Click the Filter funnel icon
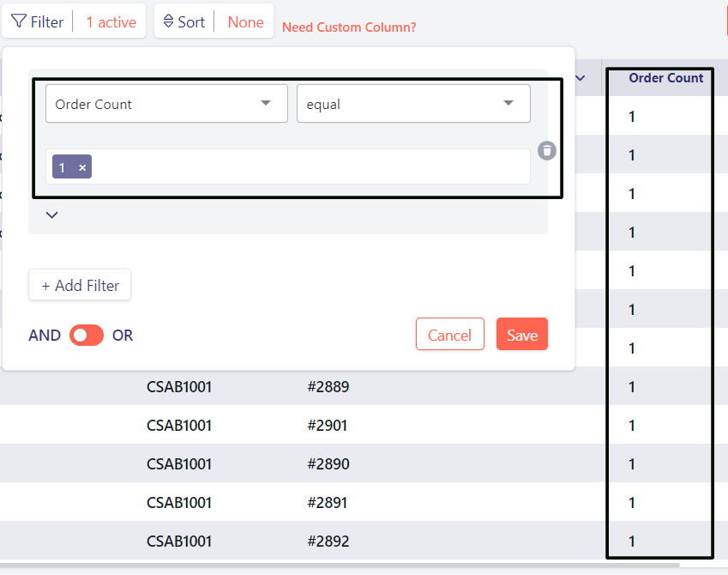 click(19, 21)
